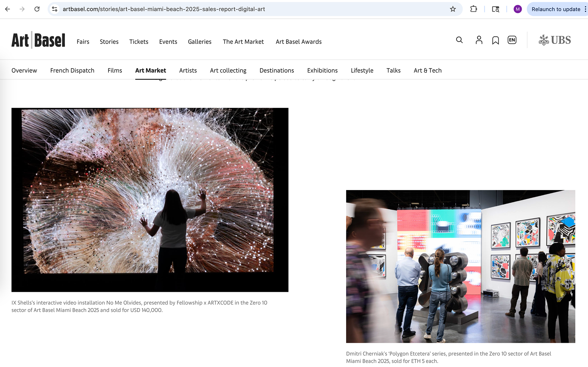
Task: Click the Art Basel Awards link
Action: (298, 42)
